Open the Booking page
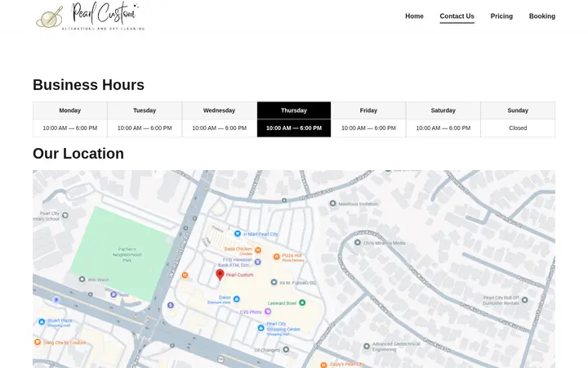The width and height of the screenshot is (588, 368). click(x=542, y=16)
